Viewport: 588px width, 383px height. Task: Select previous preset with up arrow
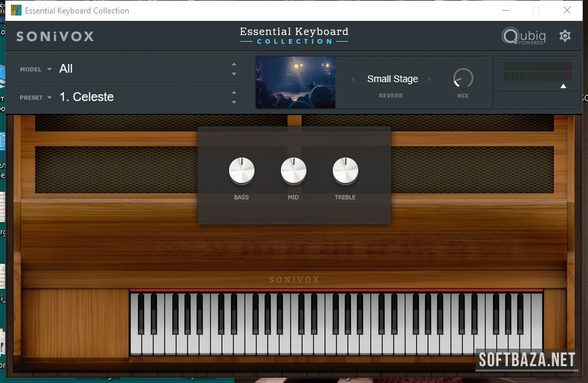234,92
